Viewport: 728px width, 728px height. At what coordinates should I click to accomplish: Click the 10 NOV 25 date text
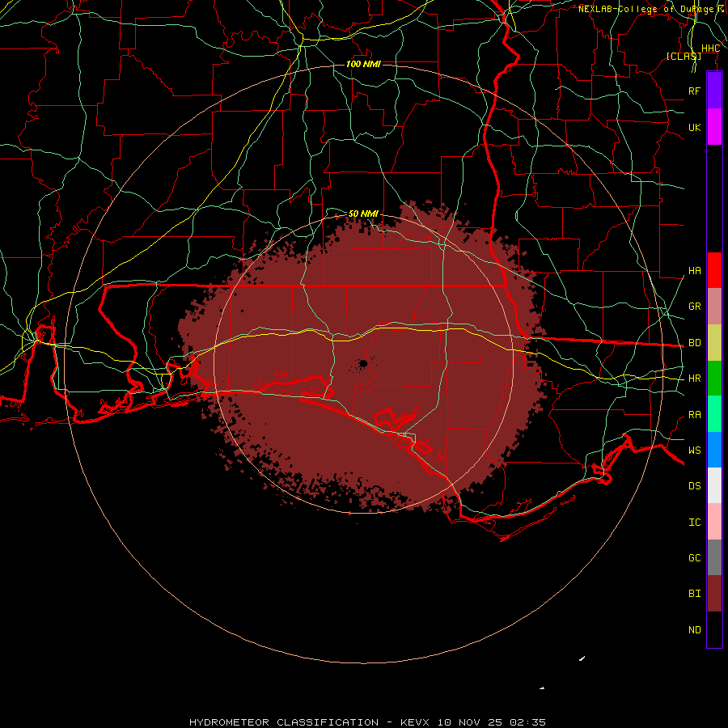point(470,722)
